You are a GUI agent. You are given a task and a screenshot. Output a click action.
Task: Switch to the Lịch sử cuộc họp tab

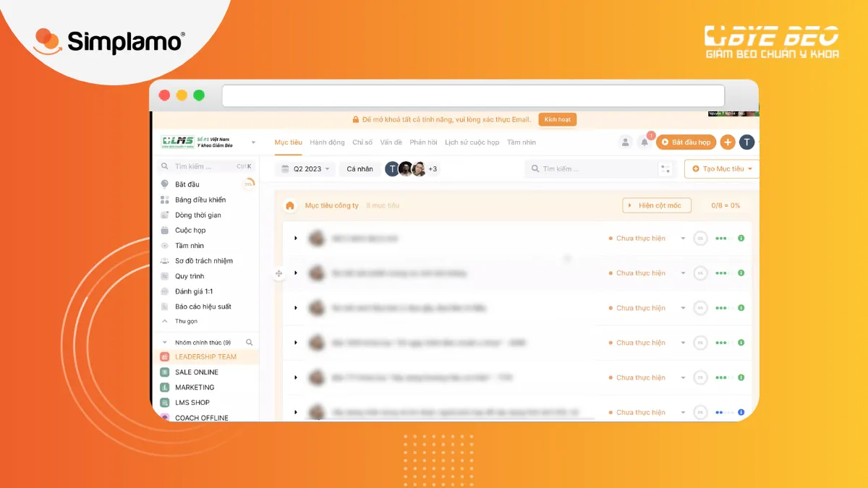[472, 142]
